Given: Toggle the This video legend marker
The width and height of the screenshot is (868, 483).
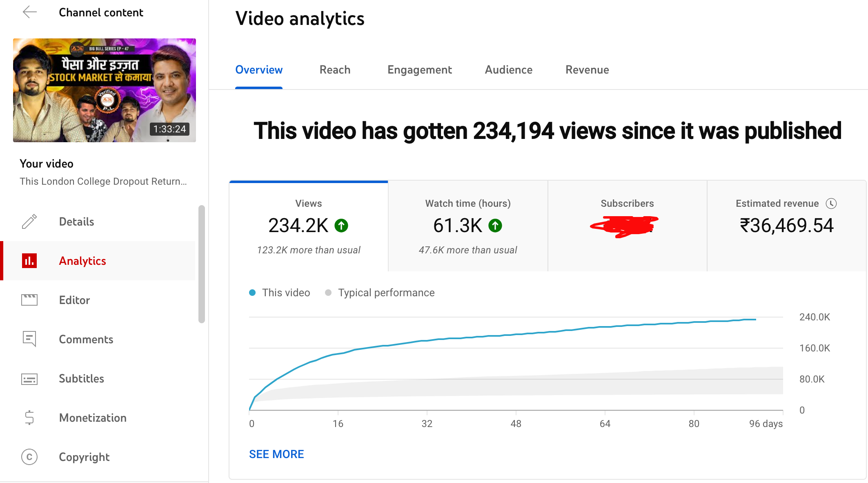Looking at the screenshot, I should (x=252, y=293).
